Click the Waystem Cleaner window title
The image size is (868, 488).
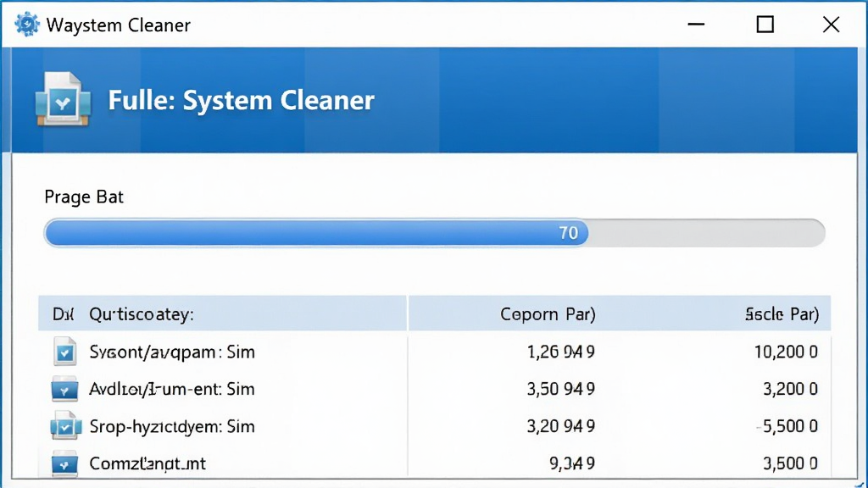[119, 25]
